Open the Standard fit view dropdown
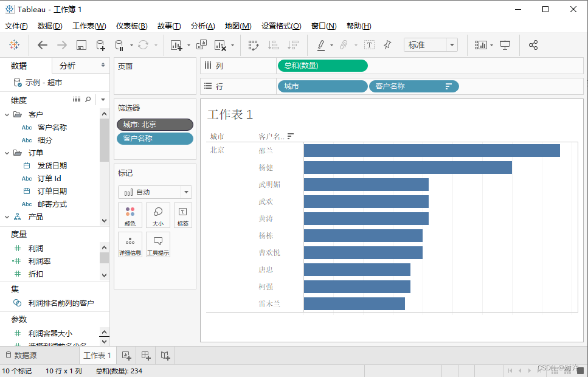This screenshot has width=588, height=377. [x=431, y=45]
